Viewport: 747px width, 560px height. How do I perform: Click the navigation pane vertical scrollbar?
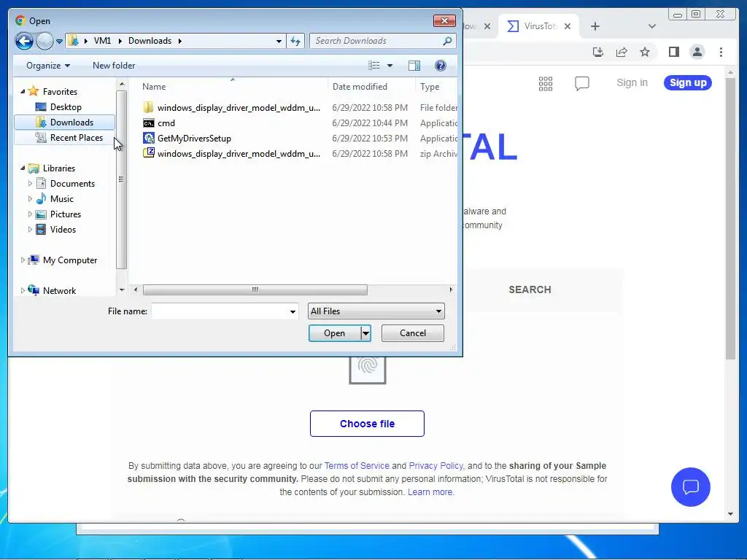point(122,179)
